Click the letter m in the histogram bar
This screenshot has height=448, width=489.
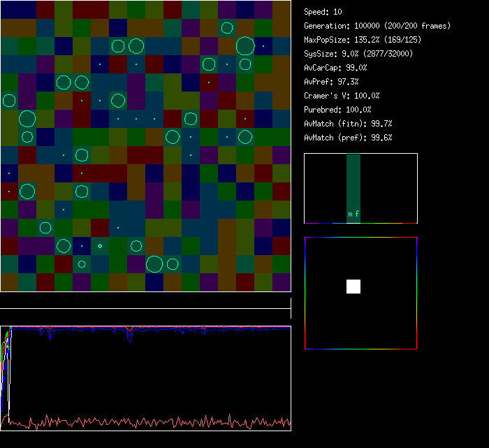pos(350,215)
